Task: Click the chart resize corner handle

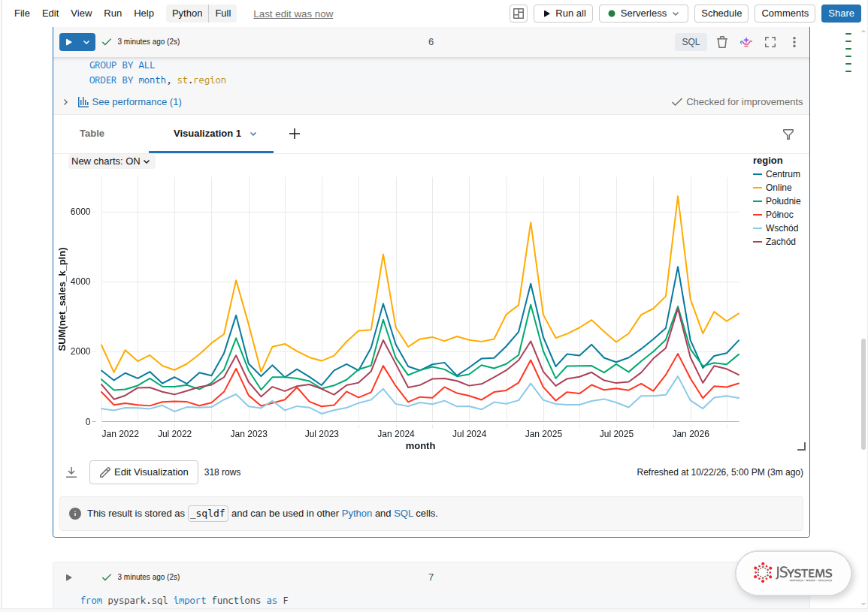Action: (801, 446)
